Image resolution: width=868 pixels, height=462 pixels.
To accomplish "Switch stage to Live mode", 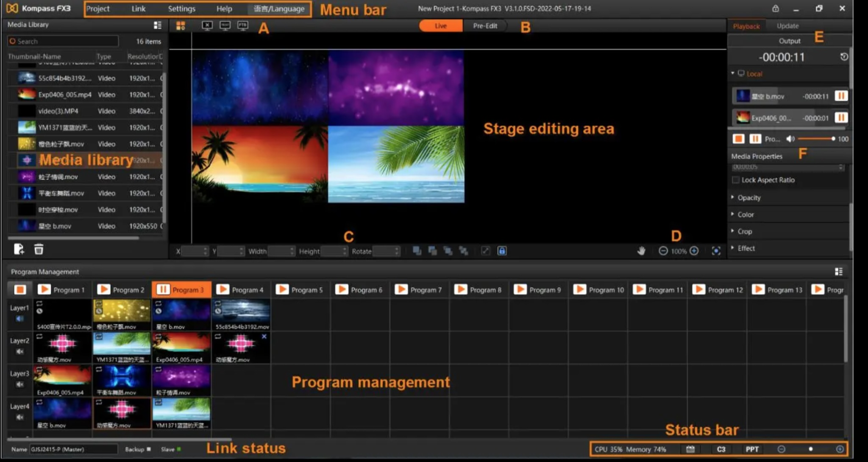I will 441,26.
